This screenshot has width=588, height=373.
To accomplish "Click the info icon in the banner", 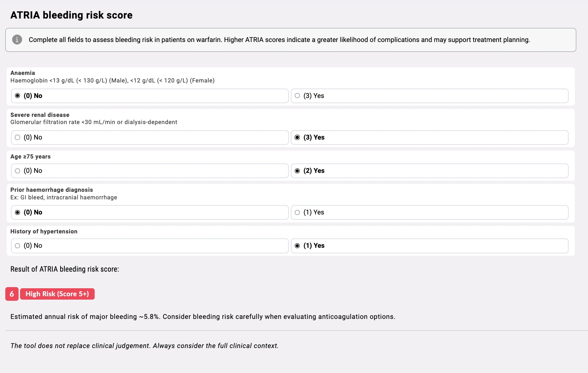I will [17, 39].
